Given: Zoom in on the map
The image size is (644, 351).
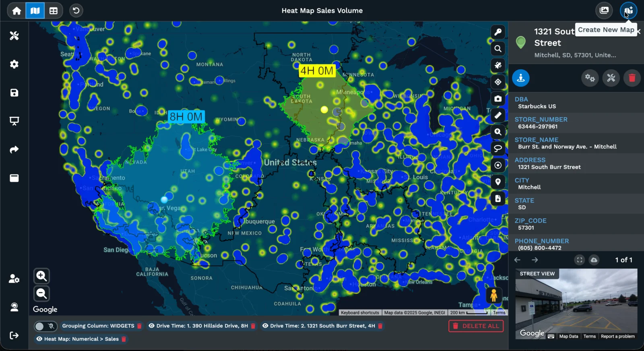Looking at the screenshot, I should pyautogui.click(x=41, y=276).
